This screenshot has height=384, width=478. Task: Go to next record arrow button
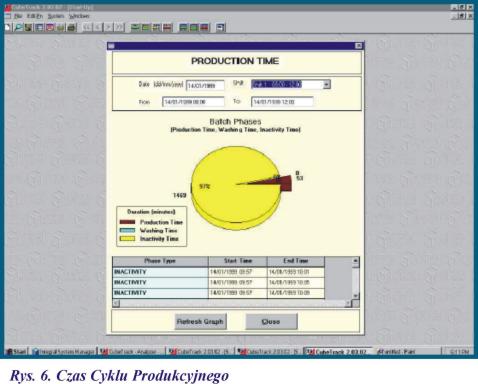[109, 27]
